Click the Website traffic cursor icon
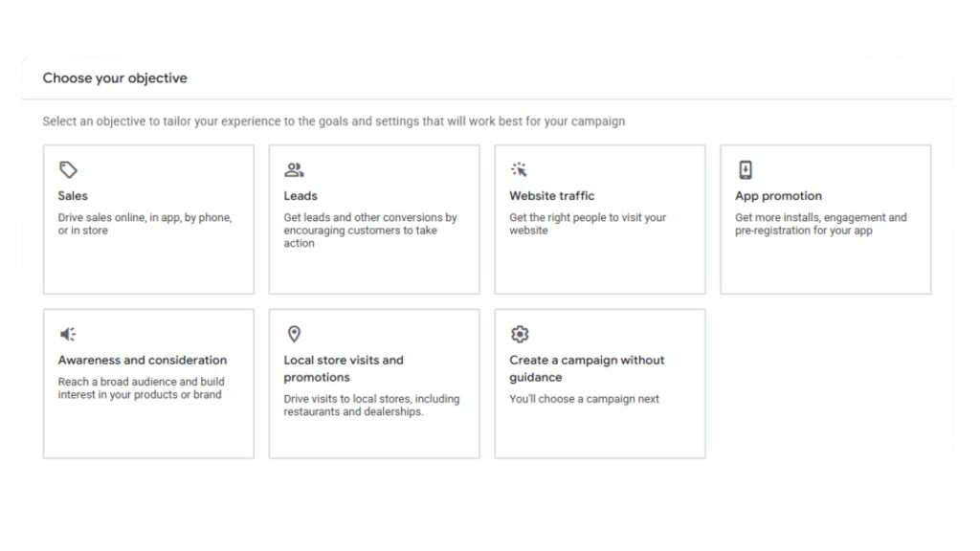The height and width of the screenshot is (551, 980). pyautogui.click(x=520, y=170)
